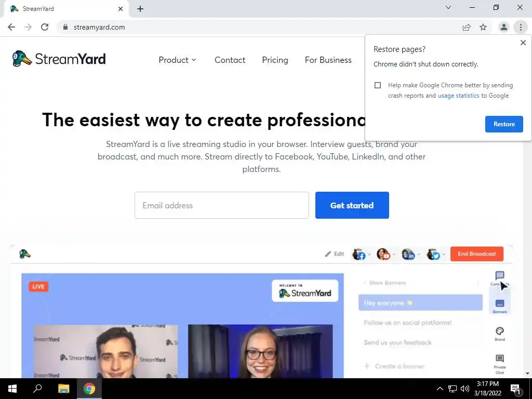Open the volume control in the tray
The width and height of the screenshot is (532, 399).
pos(465,389)
